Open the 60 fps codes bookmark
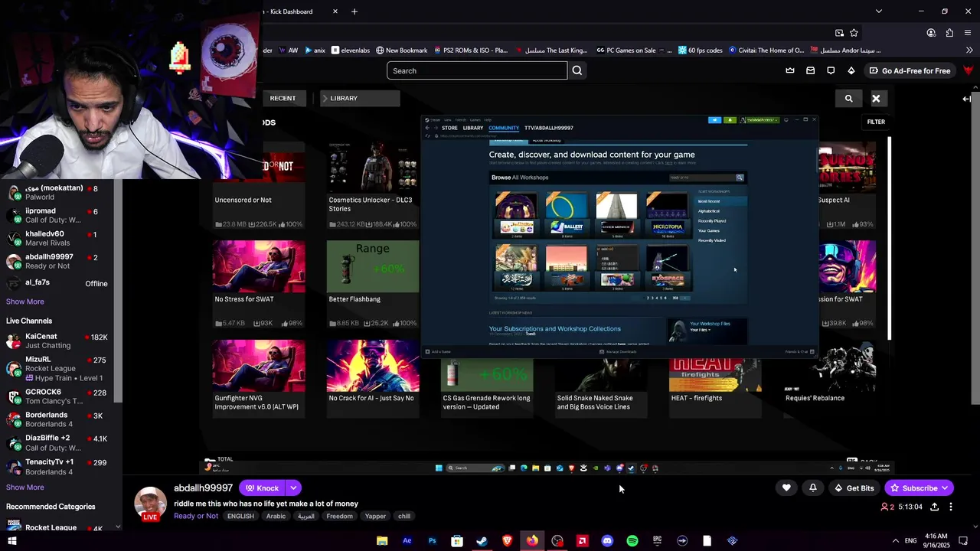 point(700,51)
